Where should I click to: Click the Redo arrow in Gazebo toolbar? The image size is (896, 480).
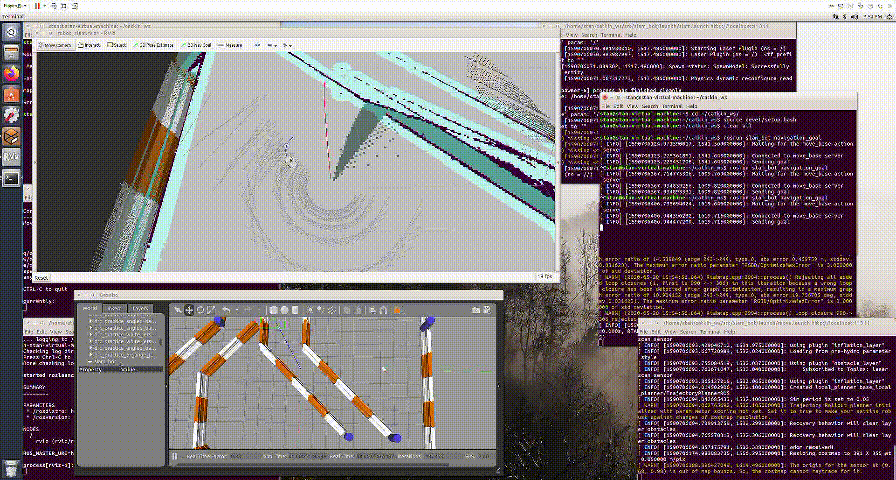coord(248,310)
